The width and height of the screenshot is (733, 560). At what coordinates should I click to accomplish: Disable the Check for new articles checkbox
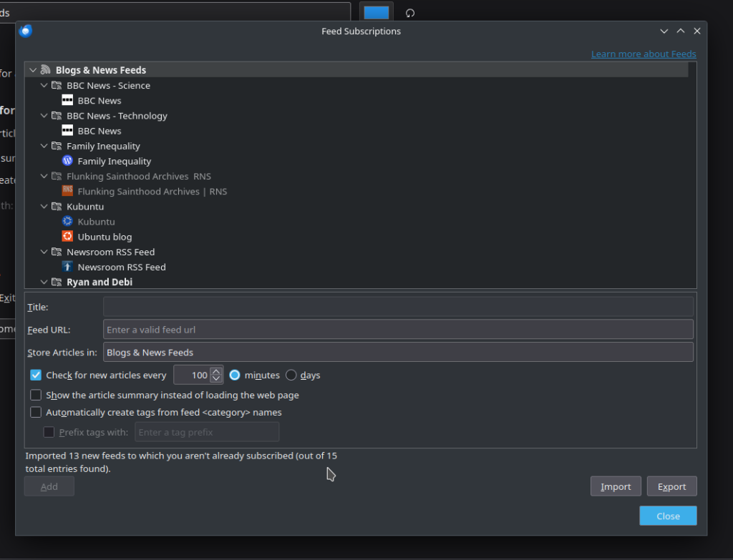(36, 375)
